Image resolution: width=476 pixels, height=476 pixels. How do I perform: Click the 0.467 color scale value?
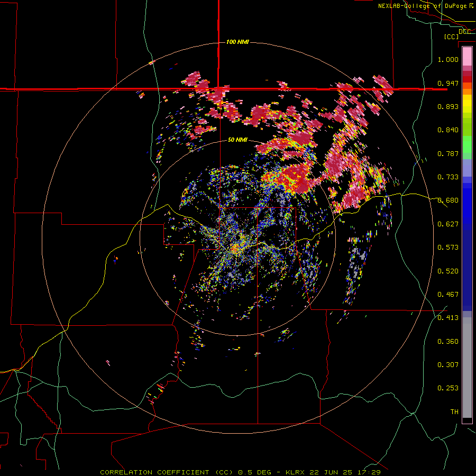pyautogui.click(x=448, y=295)
